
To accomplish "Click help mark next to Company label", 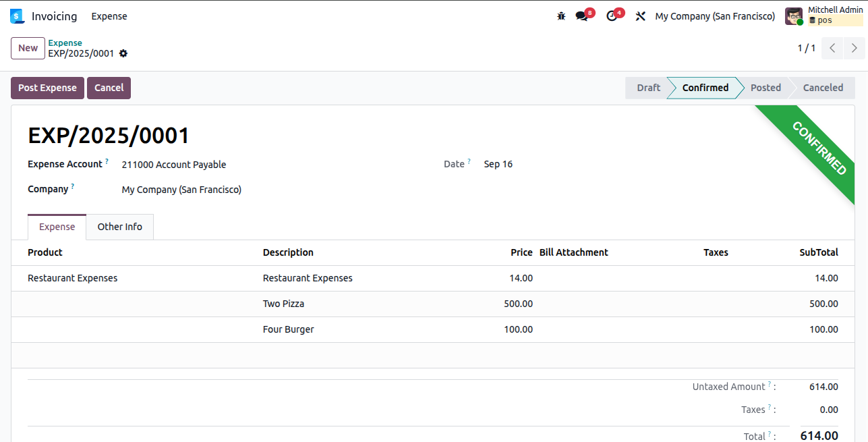I will point(72,186).
